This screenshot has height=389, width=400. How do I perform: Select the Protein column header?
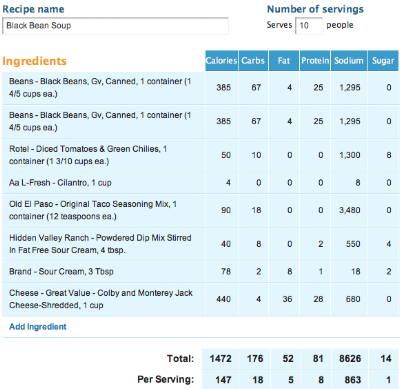pyautogui.click(x=315, y=61)
